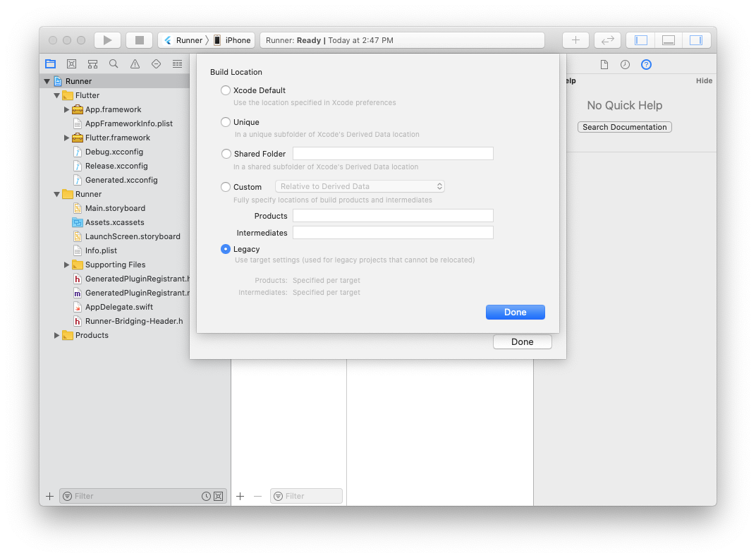
Task: Collapse the Runner project root
Action: coord(47,81)
